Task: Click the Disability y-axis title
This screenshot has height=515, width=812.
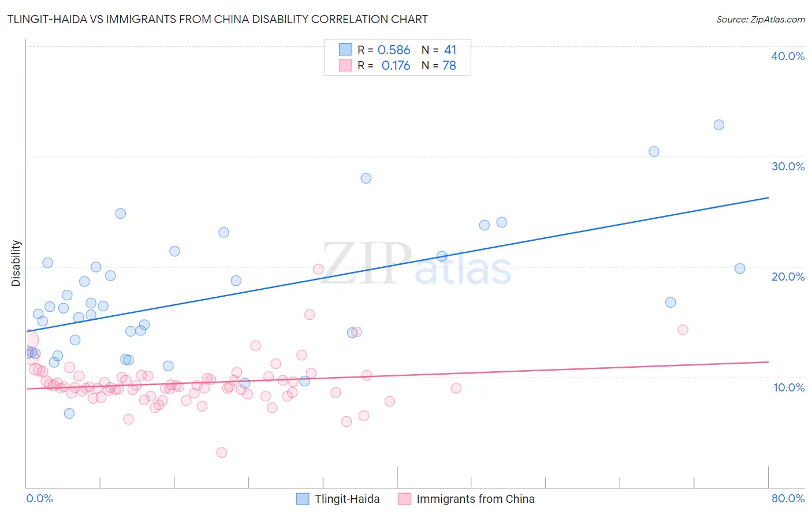Action: tap(16, 263)
